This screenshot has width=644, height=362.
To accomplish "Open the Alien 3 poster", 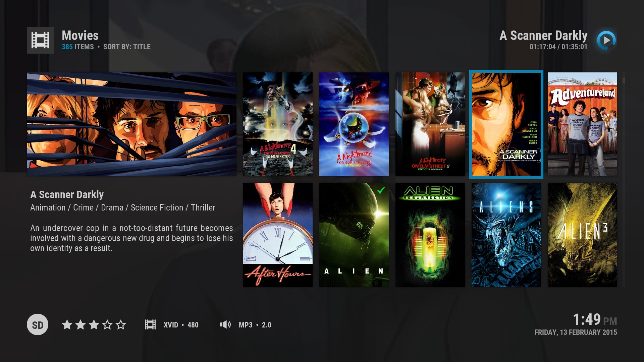I will [x=582, y=235].
